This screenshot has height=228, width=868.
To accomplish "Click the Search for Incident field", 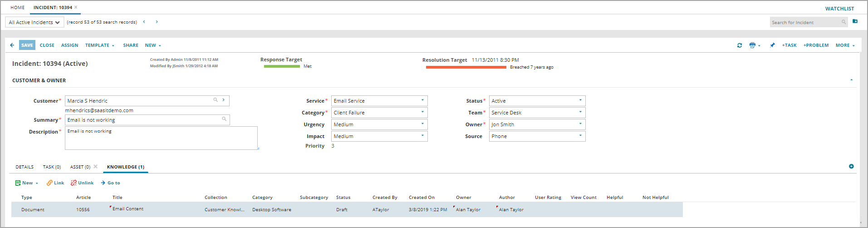I will tap(804, 22).
